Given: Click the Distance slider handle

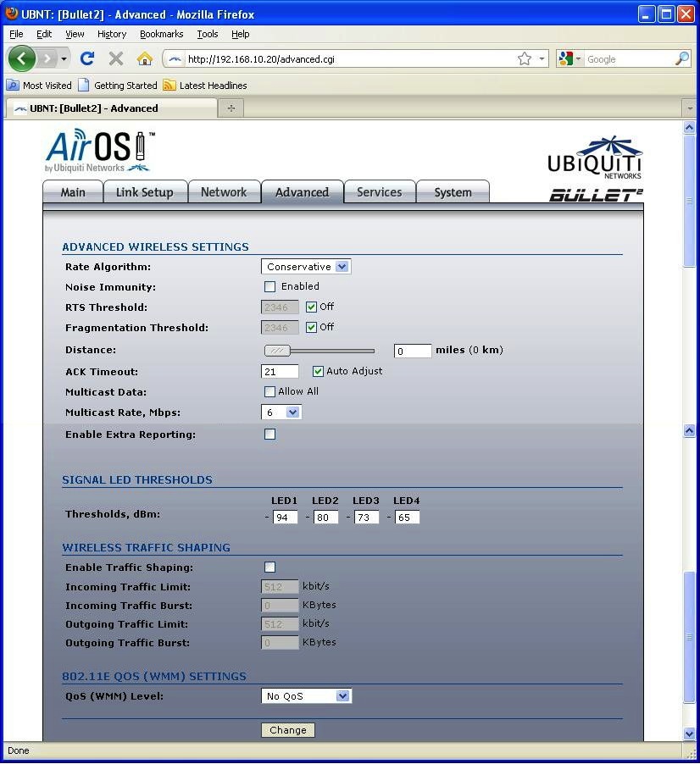Looking at the screenshot, I should (276, 351).
